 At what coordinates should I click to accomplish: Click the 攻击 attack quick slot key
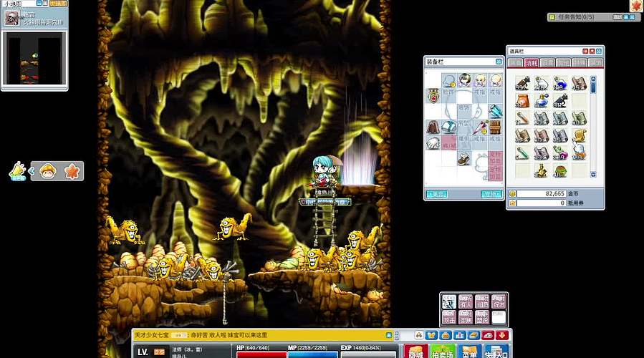click(449, 317)
